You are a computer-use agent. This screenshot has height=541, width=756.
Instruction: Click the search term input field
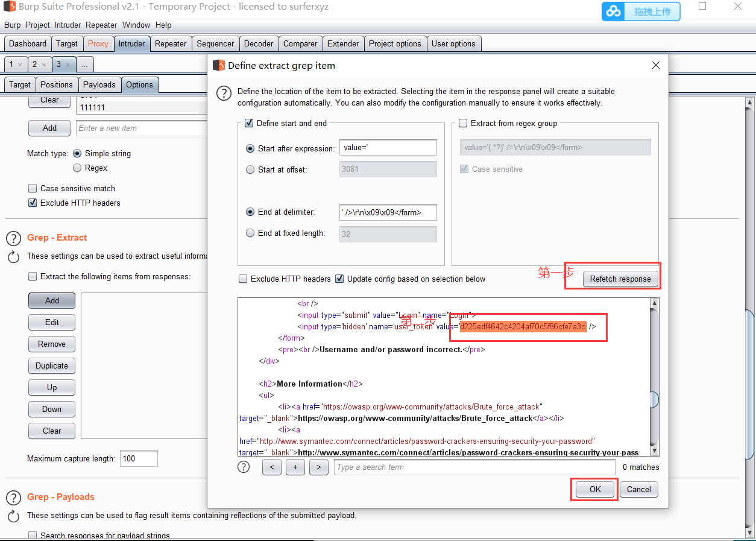[x=474, y=467]
